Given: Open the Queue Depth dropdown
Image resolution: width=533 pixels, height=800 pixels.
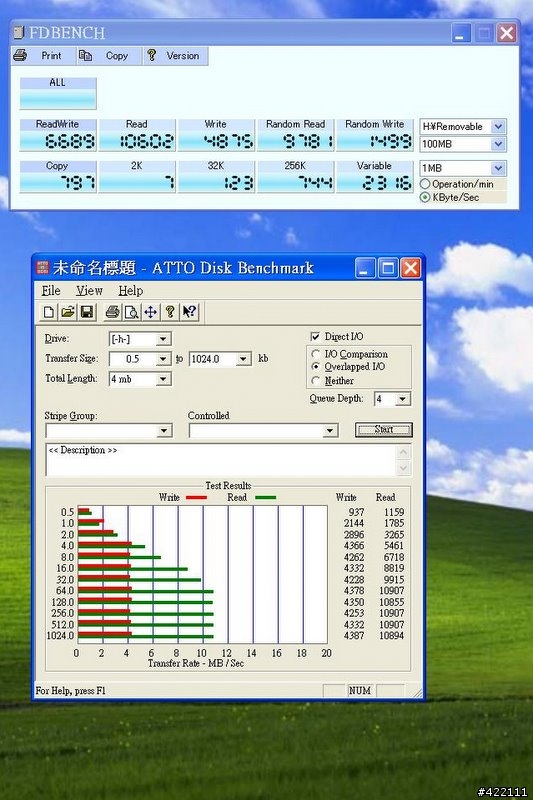Looking at the screenshot, I should (402, 398).
